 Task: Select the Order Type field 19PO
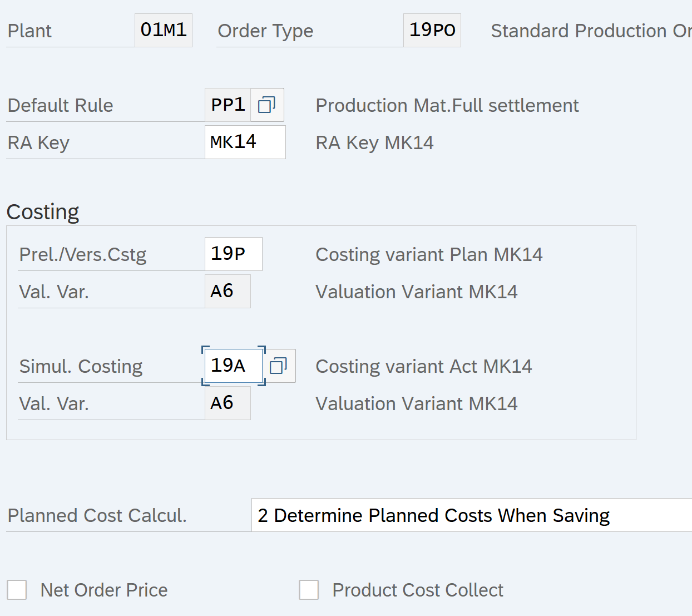(432, 31)
